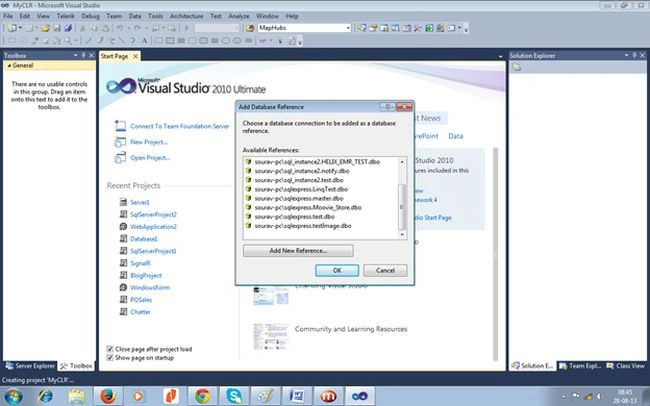The height and width of the screenshot is (406, 650).
Task: Click the Save All toolbar icon
Action: click(68, 28)
